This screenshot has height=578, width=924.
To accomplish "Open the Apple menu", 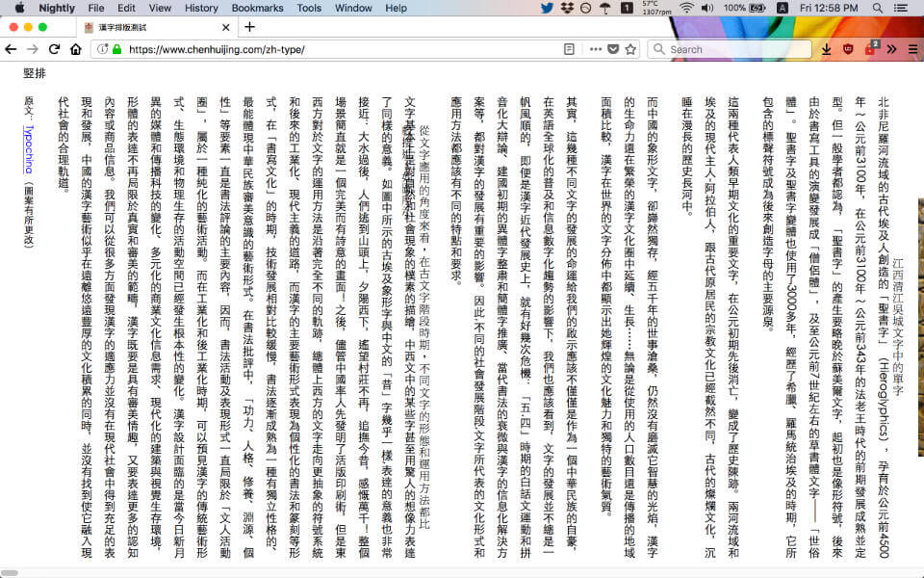I will click(x=19, y=9).
